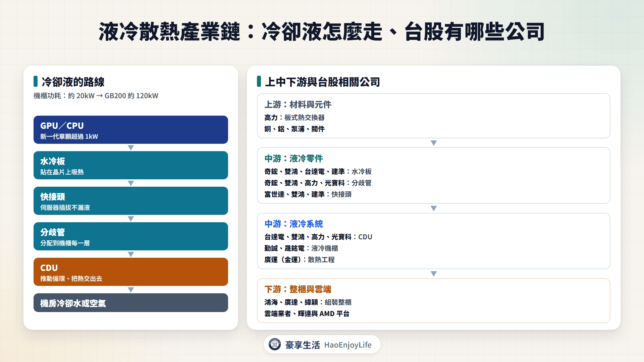Click the heading 中游：液冷系統

point(294,224)
